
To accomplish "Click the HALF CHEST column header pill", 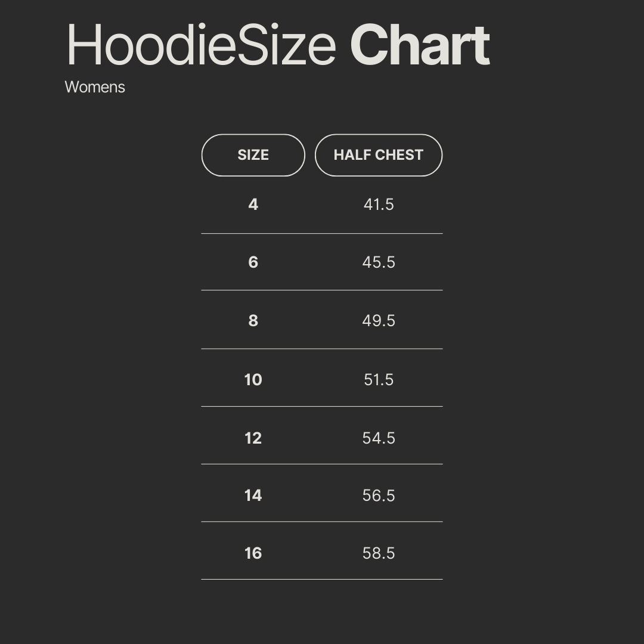I will [378, 155].
